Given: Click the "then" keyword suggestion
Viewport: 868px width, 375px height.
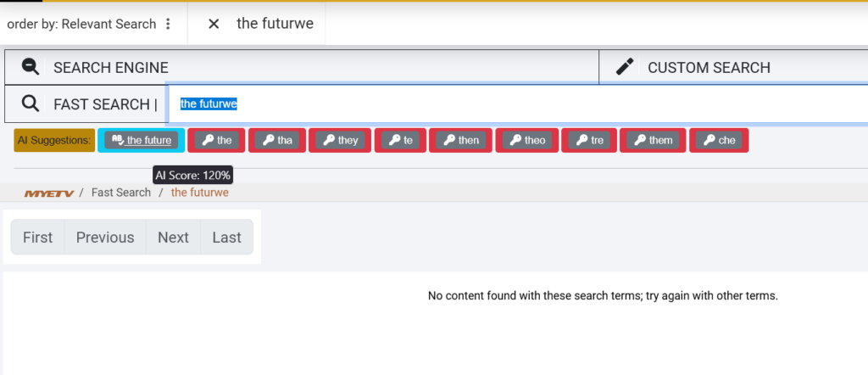Looking at the screenshot, I should pos(460,140).
